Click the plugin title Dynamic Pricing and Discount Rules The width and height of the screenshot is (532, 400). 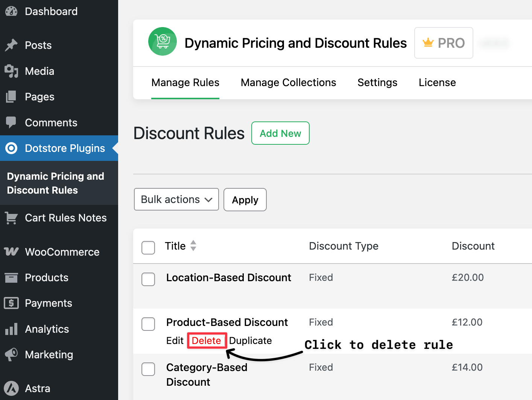[296, 43]
